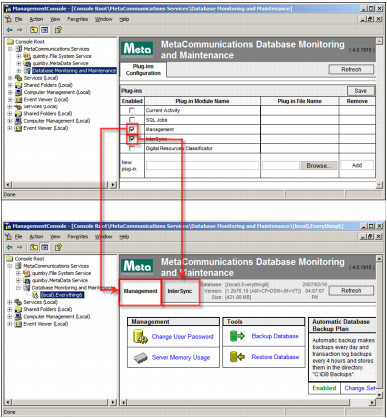The height and width of the screenshot is (418, 387).
Task: Uncheck the InterSync plug-in checkbox
Action: tap(132, 139)
